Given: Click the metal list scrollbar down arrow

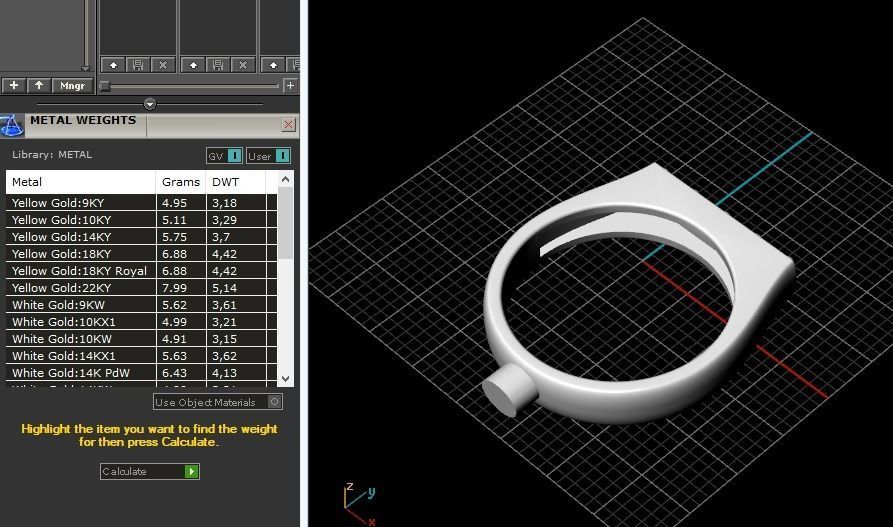Looking at the screenshot, I should point(285,379).
